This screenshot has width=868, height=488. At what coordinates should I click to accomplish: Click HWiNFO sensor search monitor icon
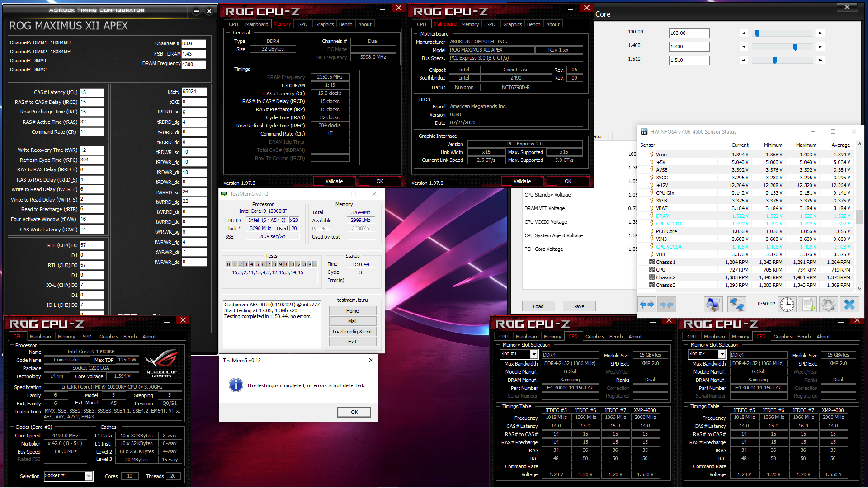click(x=713, y=305)
